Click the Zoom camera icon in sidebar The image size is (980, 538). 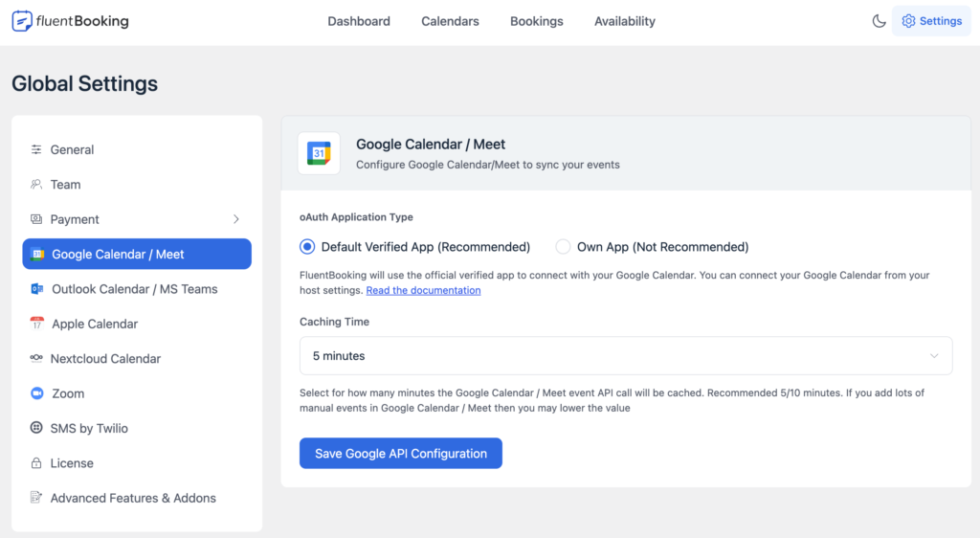[x=37, y=393]
